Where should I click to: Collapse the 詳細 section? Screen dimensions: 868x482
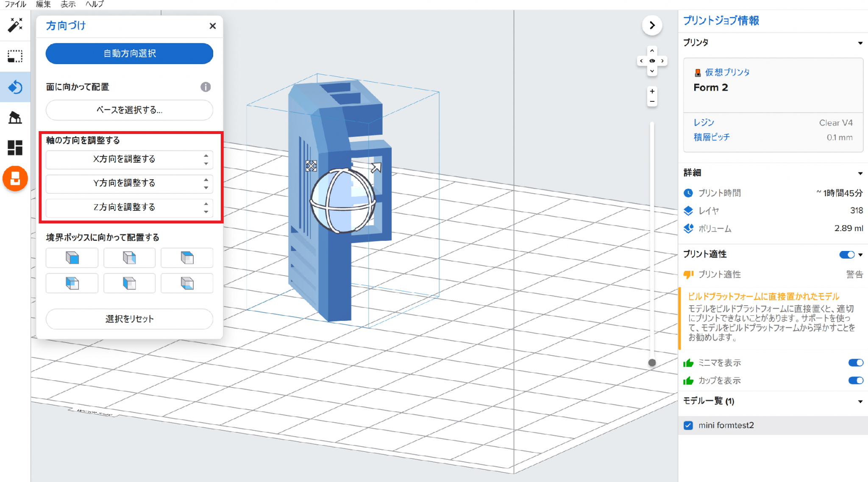860,173
